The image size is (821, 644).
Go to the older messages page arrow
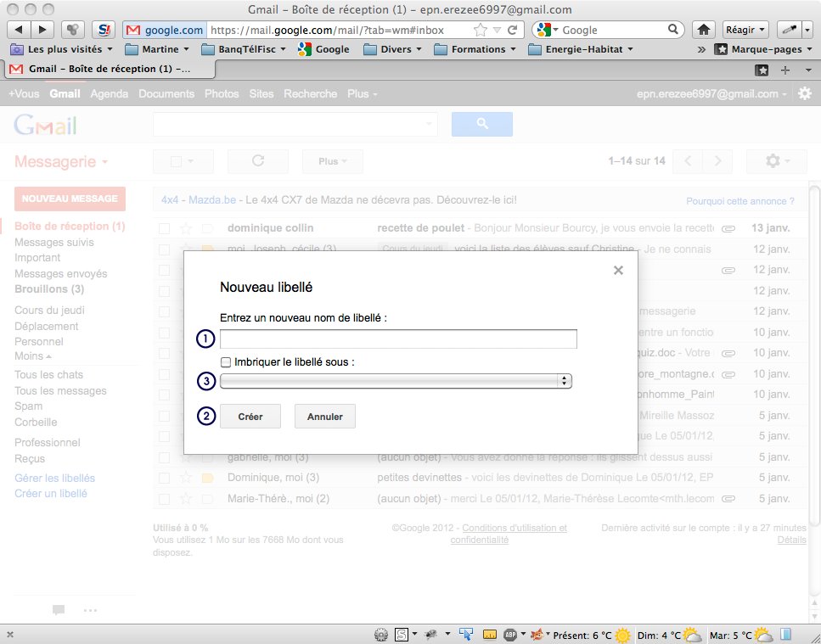718,161
